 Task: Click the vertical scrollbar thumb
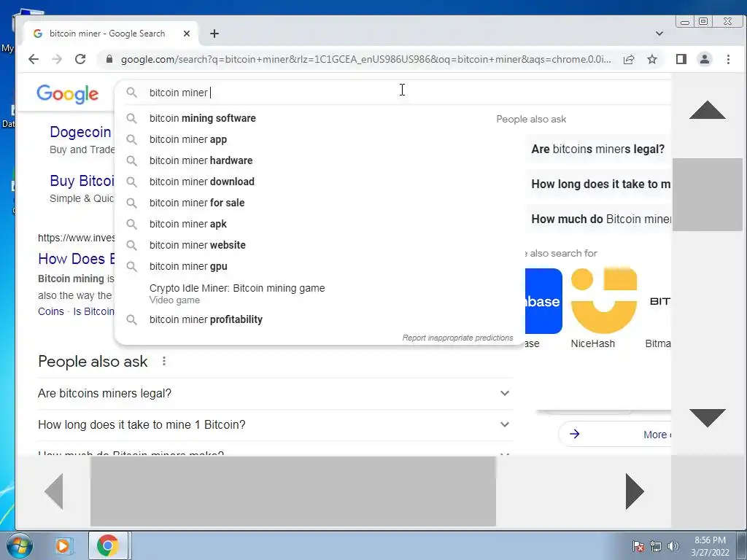(708, 194)
